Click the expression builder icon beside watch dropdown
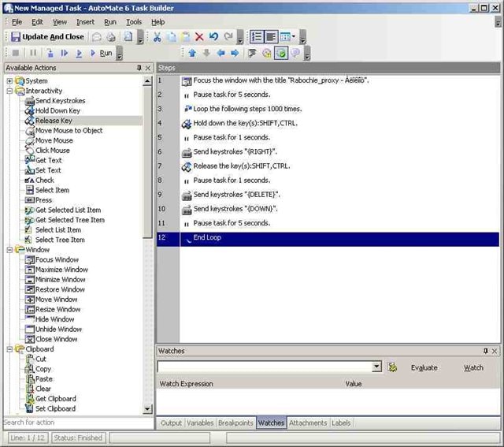This screenshot has width=504, height=447. 392,367
